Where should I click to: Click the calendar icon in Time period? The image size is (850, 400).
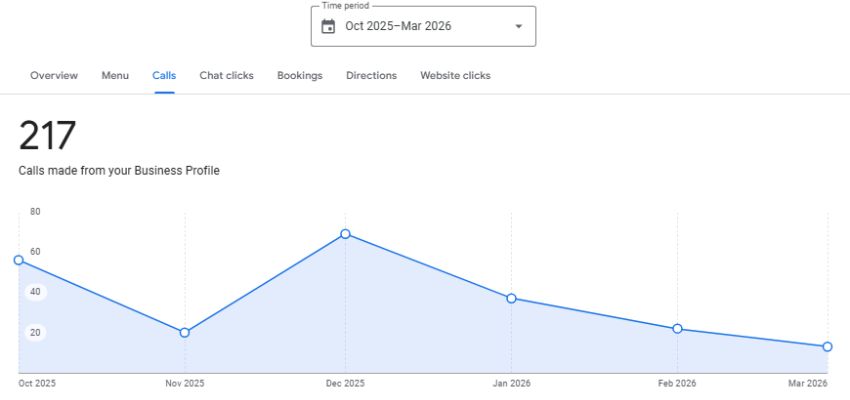coord(328,26)
